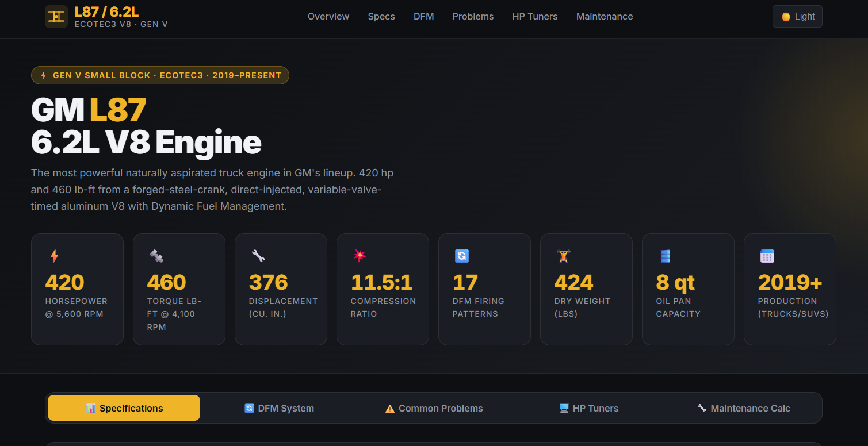Viewport: 868px width, 446px height.
Task: Click the spark icon on compression card
Action: [x=360, y=256]
